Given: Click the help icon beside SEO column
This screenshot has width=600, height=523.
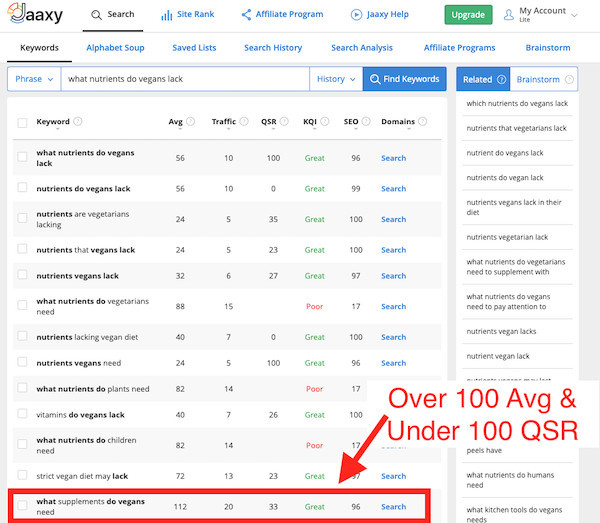Looking at the screenshot, I should (366, 121).
